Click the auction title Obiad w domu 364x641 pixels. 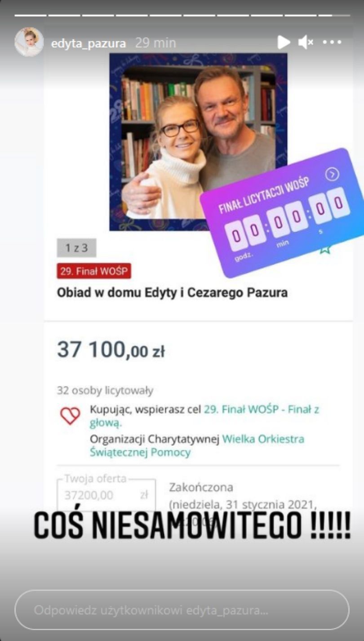click(x=173, y=293)
